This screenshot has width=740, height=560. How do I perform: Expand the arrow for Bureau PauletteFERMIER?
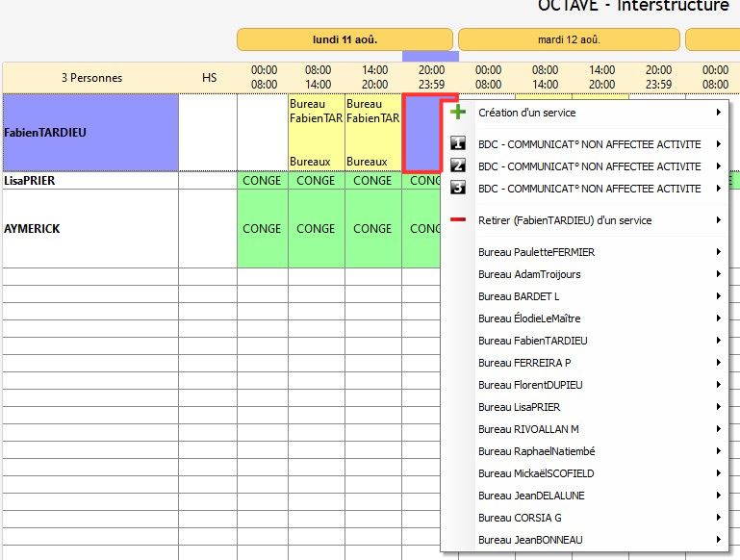(718, 252)
